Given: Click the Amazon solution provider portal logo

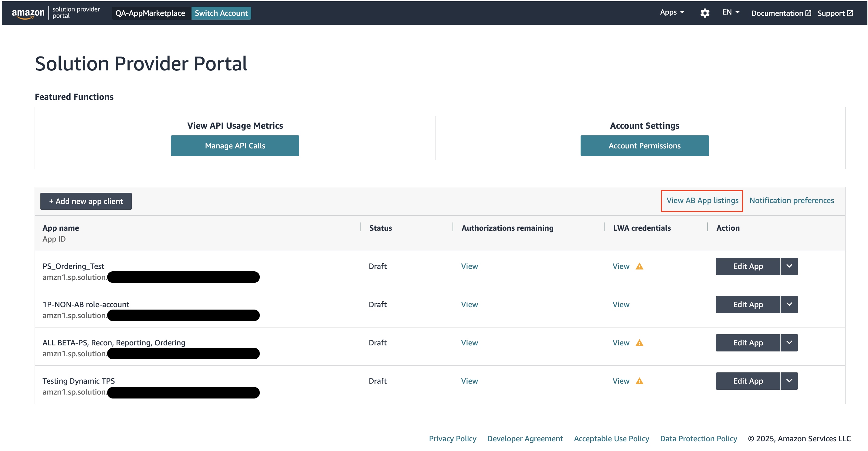Looking at the screenshot, I should pos(56,13).
